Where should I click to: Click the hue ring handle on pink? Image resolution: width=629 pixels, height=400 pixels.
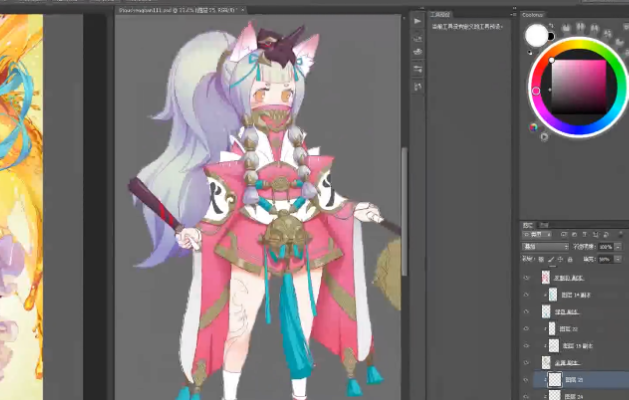(x=536, y=91)
